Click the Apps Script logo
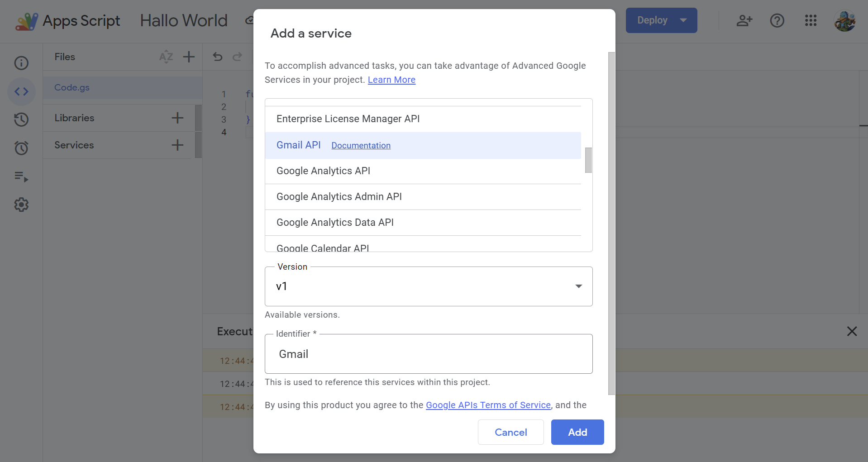Image resolution: width=868 pixels, height=462 pixels. tap(27, 21)
